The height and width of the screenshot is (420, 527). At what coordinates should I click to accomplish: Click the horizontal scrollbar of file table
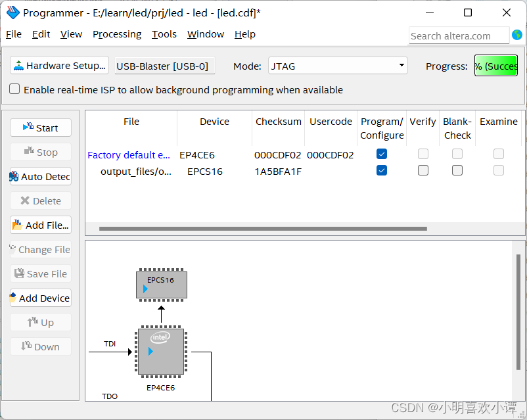[263, 229]
